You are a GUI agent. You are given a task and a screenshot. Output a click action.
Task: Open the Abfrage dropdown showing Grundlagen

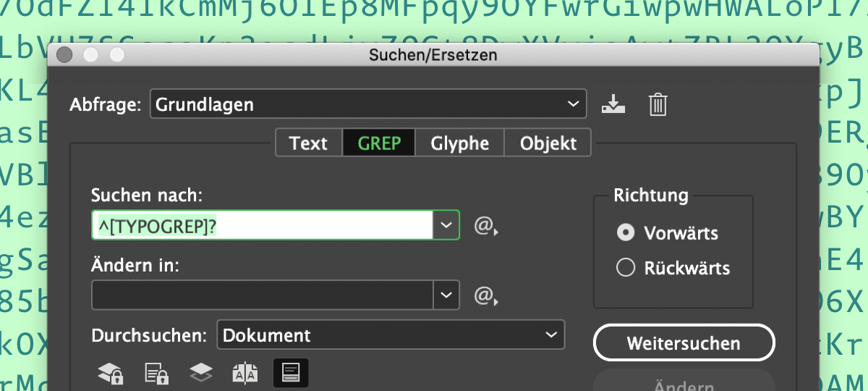[367, 104]
